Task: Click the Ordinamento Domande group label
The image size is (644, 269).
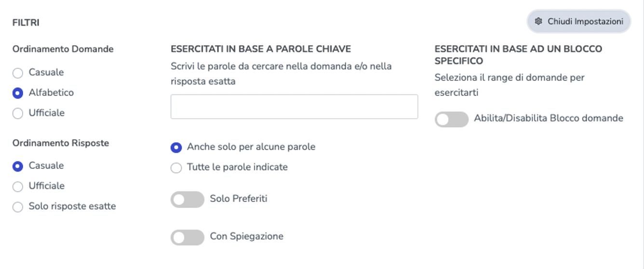Action: coord(63,49)
